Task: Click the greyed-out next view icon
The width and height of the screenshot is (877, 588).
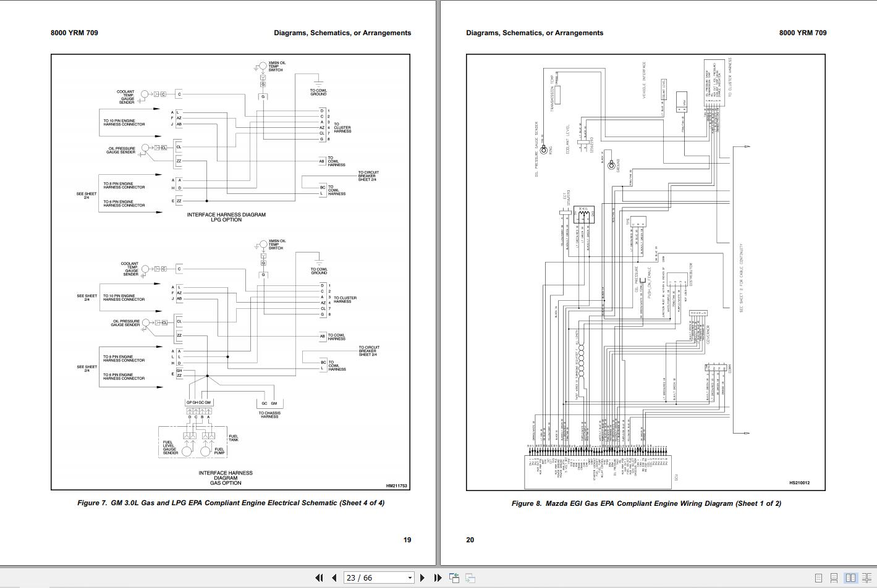Action: coord(470,577)
